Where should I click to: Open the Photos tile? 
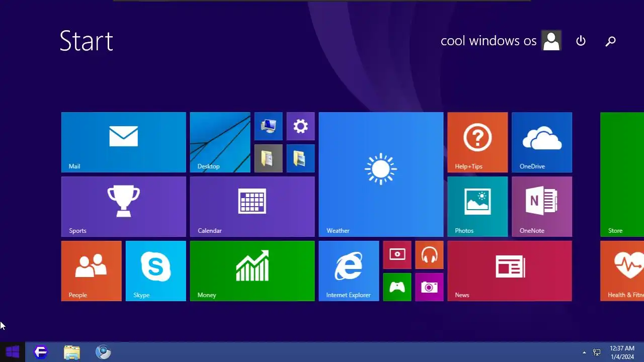click(477, 207)
